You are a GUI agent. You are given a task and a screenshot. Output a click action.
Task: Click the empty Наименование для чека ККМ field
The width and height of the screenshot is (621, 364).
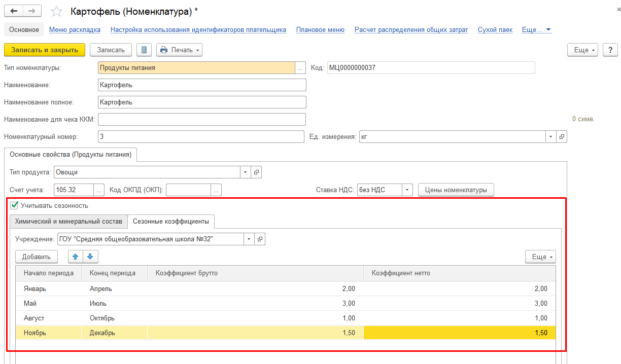point(202,119)
